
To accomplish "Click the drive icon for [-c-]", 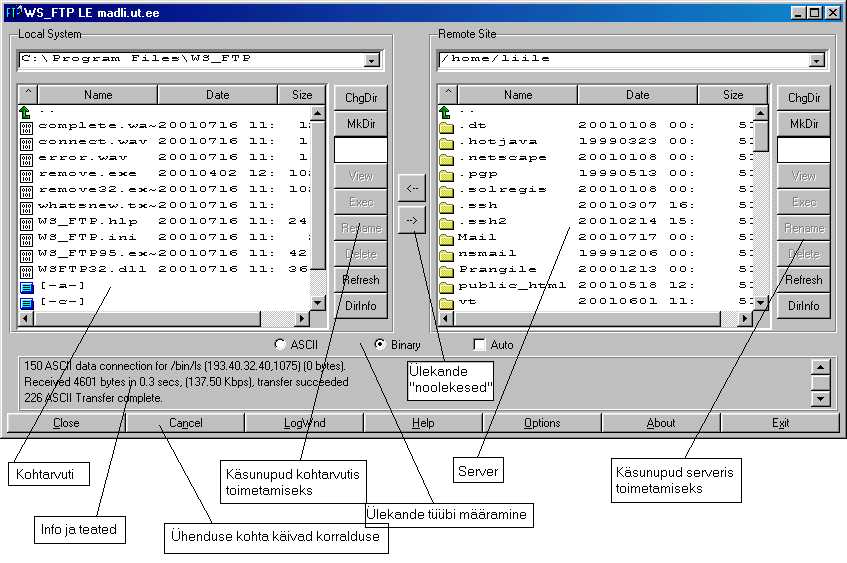I will [26, 304].
